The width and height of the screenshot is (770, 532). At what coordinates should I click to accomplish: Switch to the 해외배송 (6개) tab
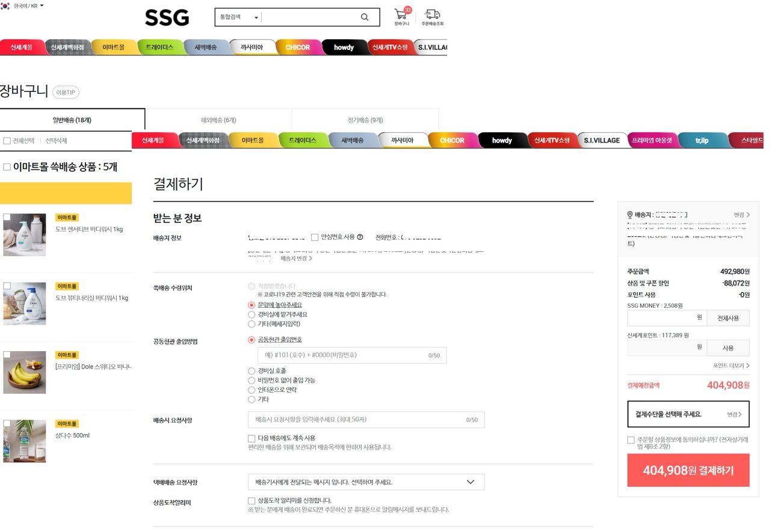(x=218, y=120)
